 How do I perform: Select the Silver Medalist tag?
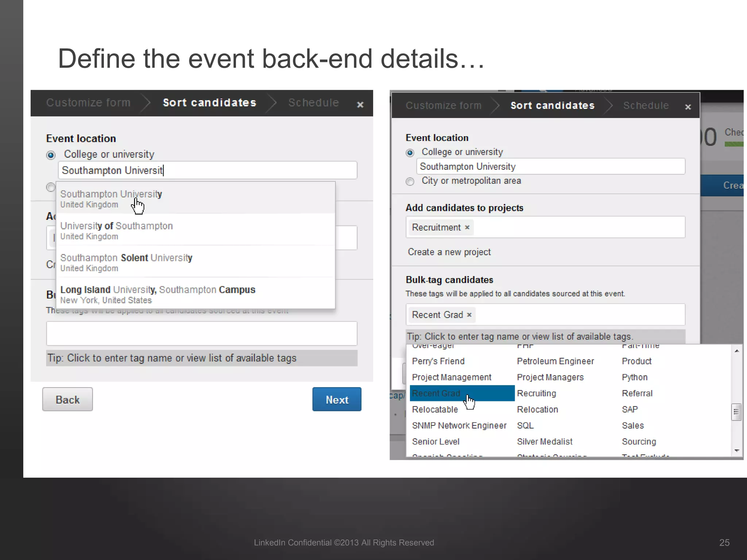pos(545,442)
